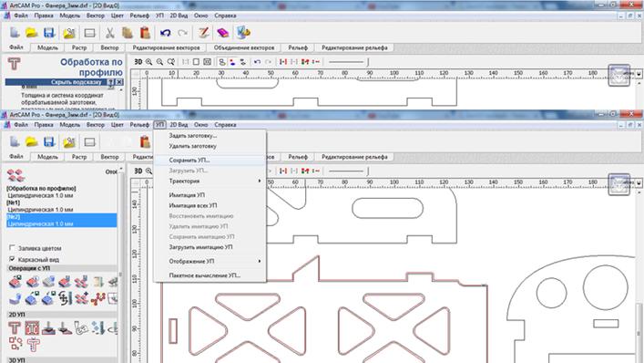
Task: Click Paste clipboard icon in front window toolbar
Action: pos(145,142)
